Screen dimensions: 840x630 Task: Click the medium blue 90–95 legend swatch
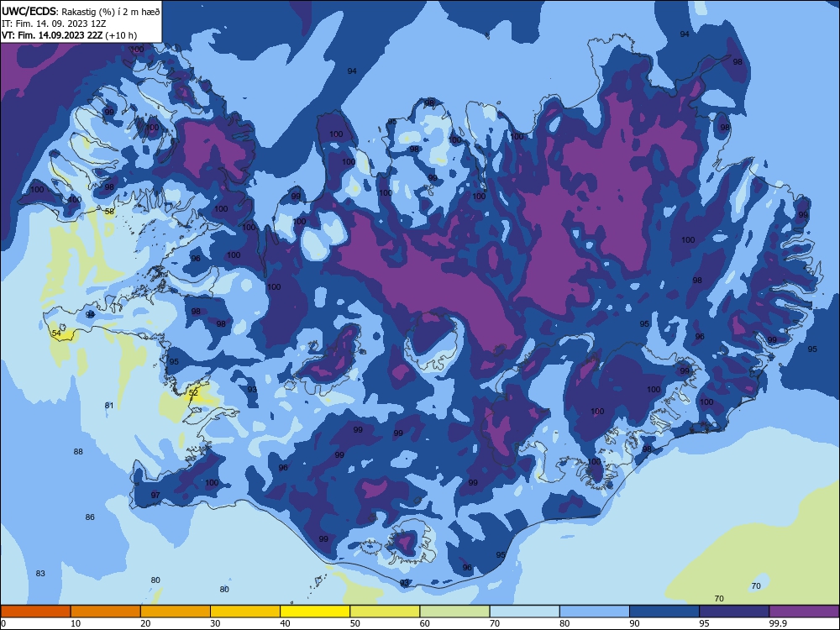664,612
